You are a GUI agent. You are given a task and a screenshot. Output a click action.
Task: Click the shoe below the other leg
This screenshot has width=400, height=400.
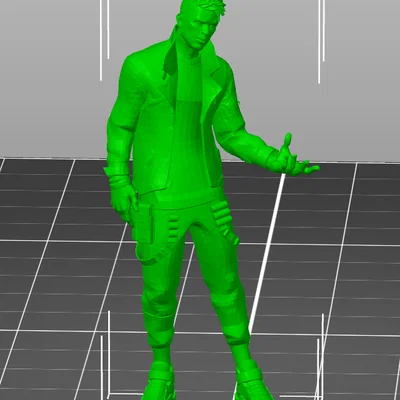coord(252,383)
